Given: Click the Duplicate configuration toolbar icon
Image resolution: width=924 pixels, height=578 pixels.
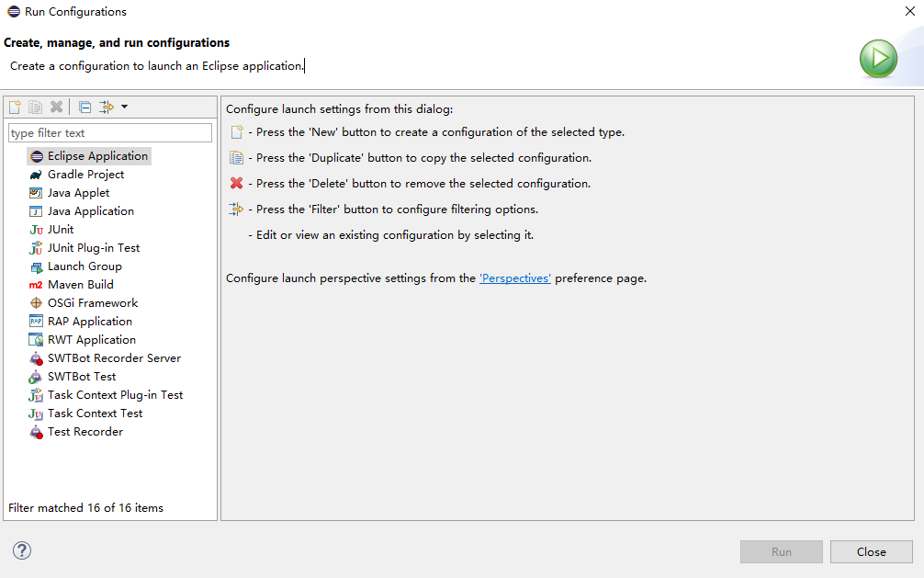Looking at the screenshot, I should coord(35,107).
